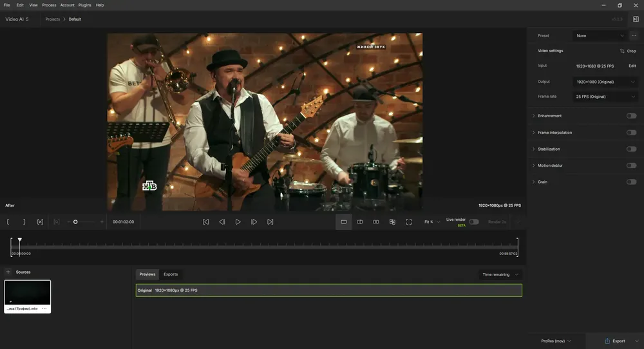Open the Crop tool
This screenshot has width=644, height=349.
628,51
